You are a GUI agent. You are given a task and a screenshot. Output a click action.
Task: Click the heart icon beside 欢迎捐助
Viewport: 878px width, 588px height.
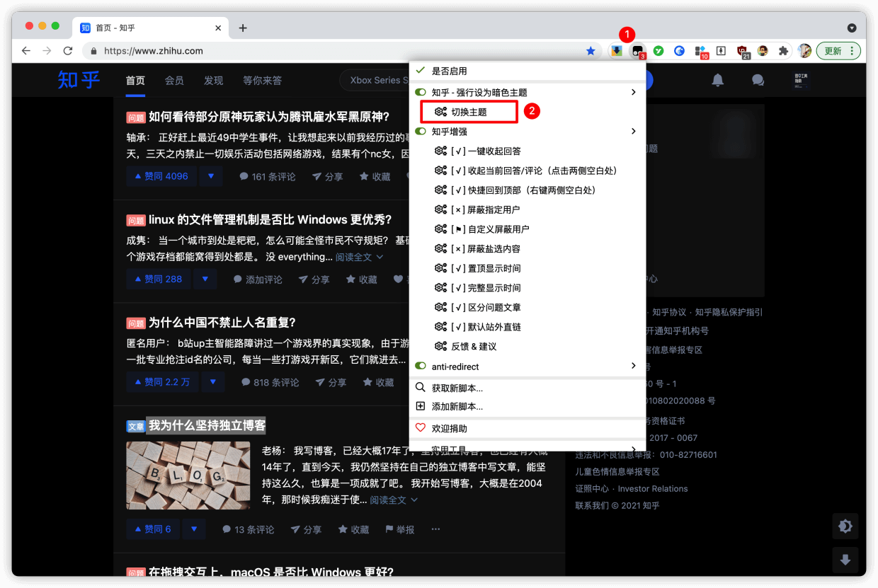[x=420, y=428]
